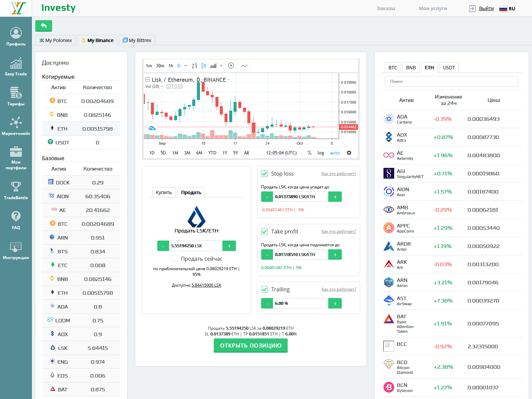The image size is (532, 399).
Task: Open the Vol (20) indicator dropdown
Action: coord(162,86)
